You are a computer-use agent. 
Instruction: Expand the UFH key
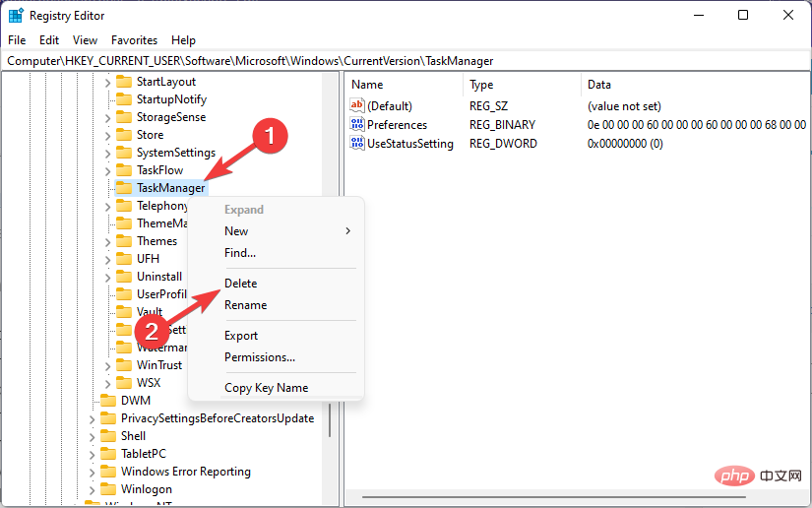[107, 260]
